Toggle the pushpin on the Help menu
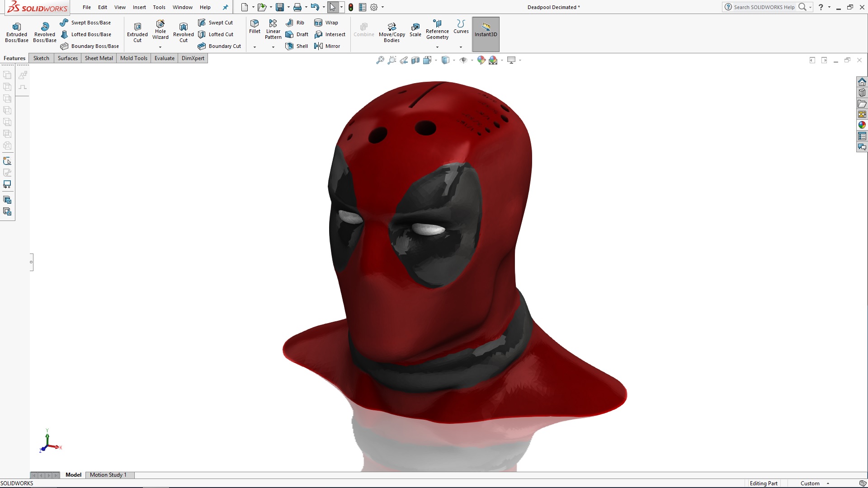The image size is (868, 488). click(x=225, y=7)
